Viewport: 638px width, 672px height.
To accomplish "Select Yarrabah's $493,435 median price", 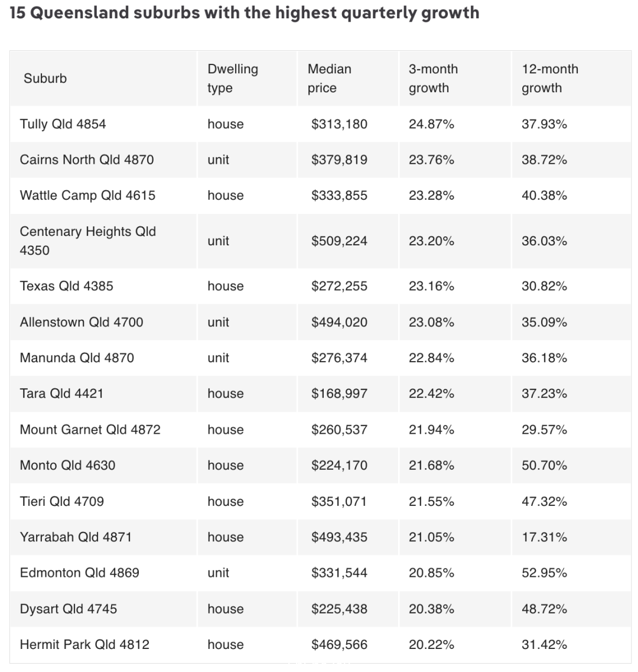I will pyautogui.click(x=339, y=537).
